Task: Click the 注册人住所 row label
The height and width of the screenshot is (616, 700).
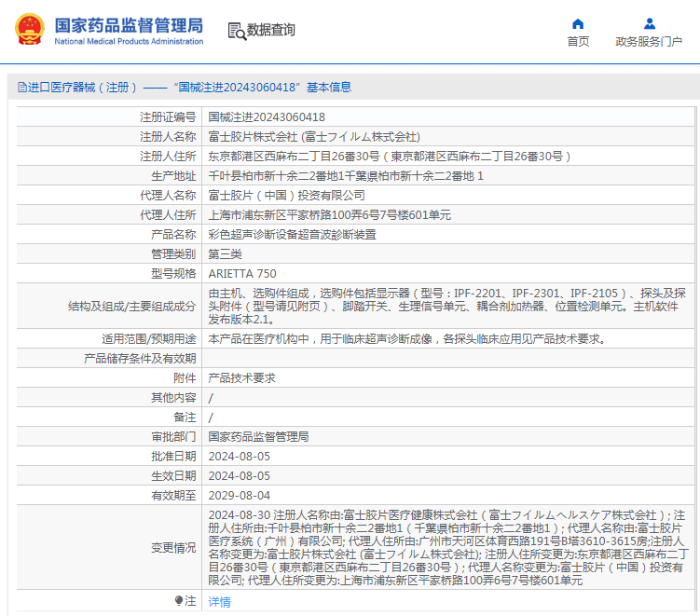Action: click(x=168, y=157)
